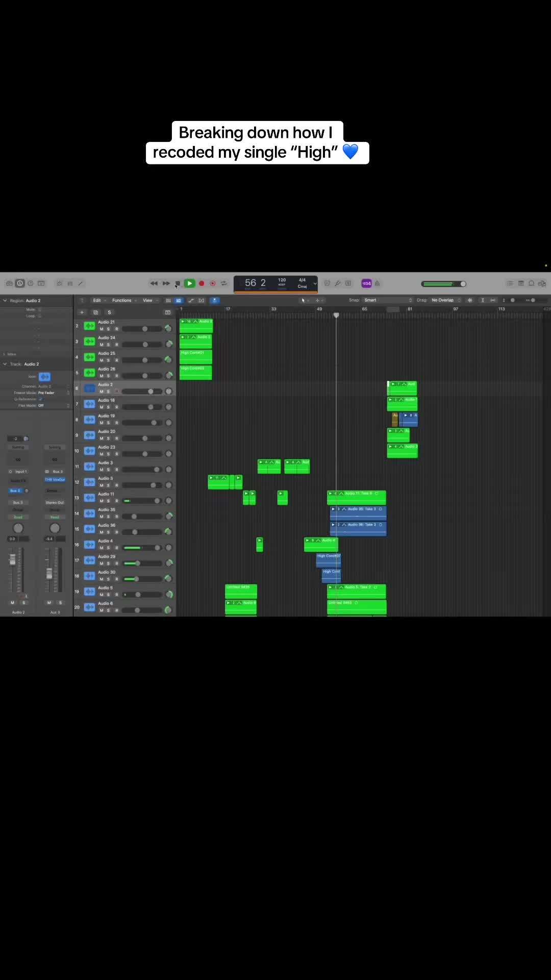Solo the Audio 11 track

108,501
